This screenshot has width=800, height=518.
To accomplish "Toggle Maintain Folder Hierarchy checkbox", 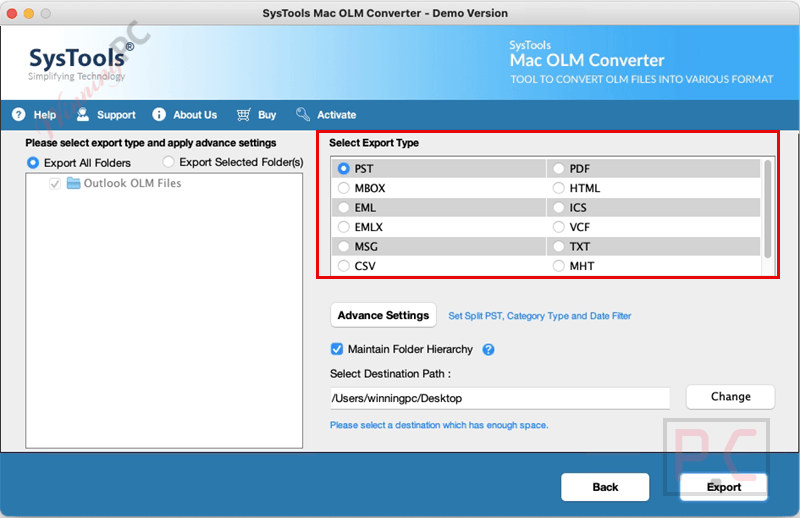I will (x=337, y=349).
